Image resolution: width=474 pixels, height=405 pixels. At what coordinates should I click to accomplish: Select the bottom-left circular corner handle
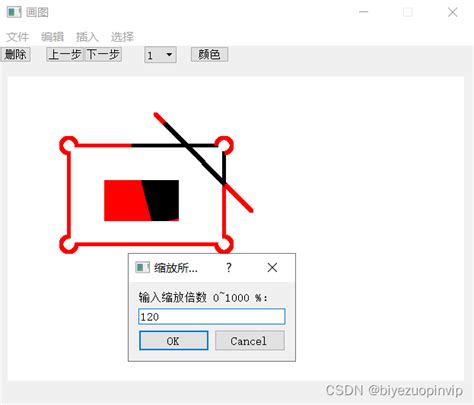[x=69, y=244]
